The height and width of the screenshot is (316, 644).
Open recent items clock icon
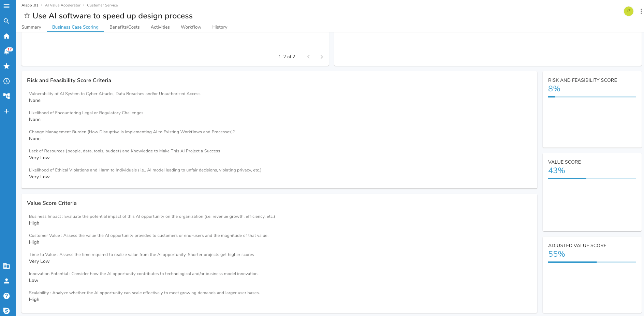pyautogui.click(x=6, y=81)
